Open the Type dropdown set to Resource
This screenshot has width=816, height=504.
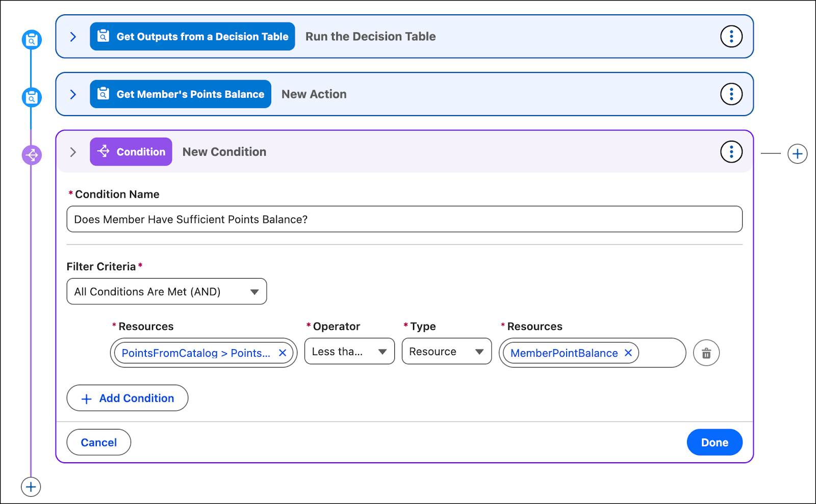point(446,352)
